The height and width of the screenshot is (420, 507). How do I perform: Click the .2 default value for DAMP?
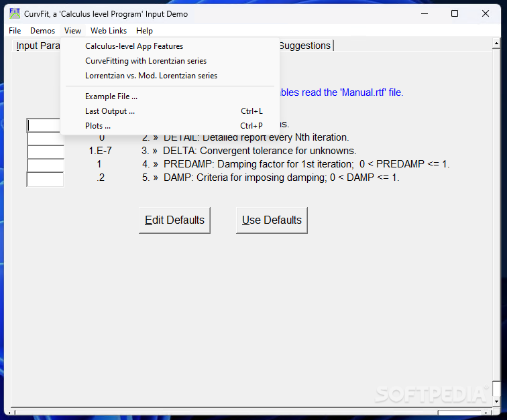(101, 178)
